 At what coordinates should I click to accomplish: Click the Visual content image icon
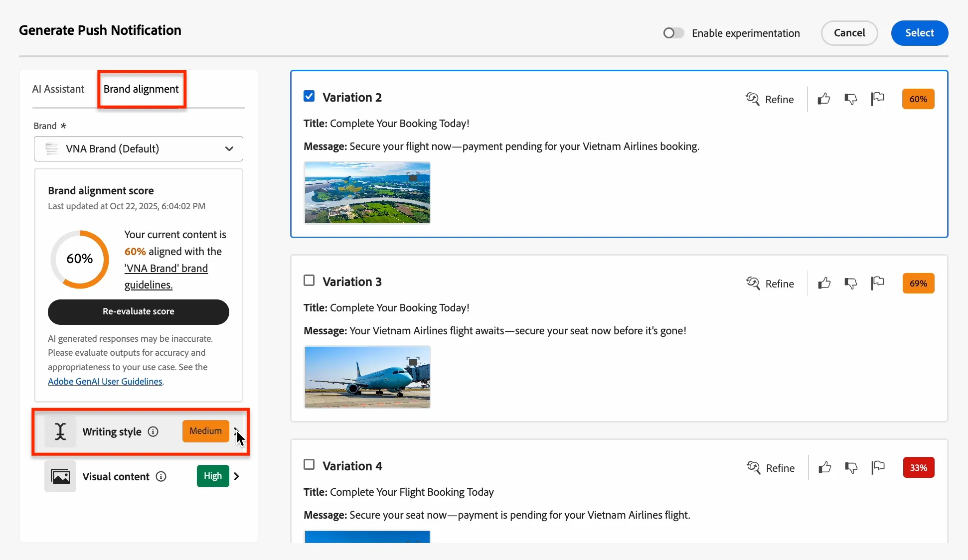point(60,476)
